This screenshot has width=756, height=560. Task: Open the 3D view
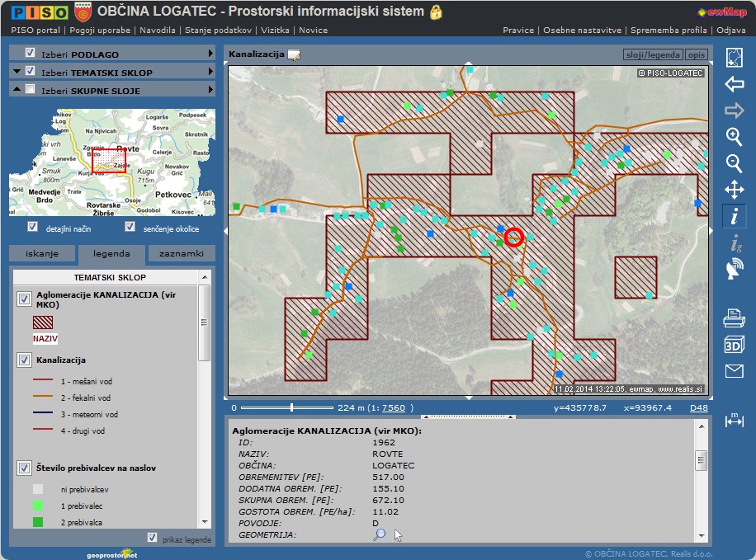(734, 345)
